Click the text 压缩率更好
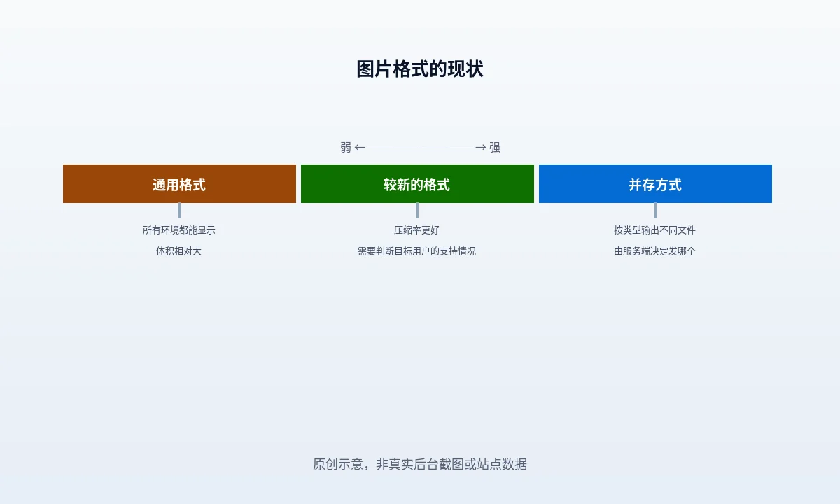 coord(417,230)
